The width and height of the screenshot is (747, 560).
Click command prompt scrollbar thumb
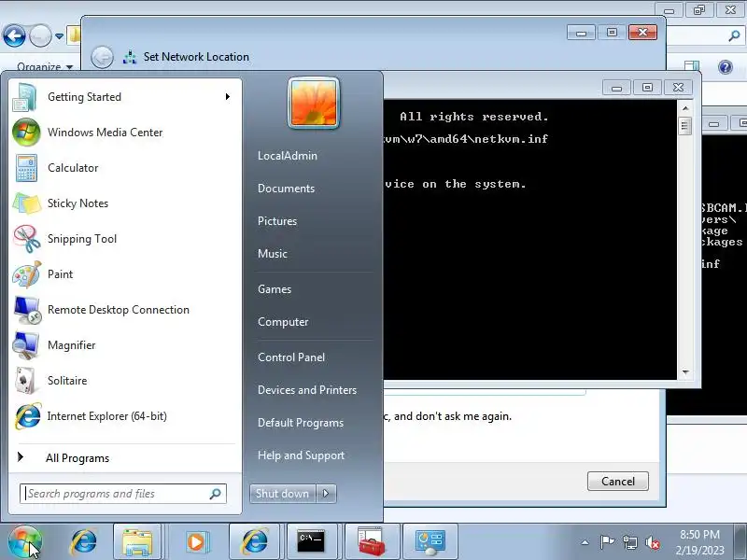tap(685, 126)
